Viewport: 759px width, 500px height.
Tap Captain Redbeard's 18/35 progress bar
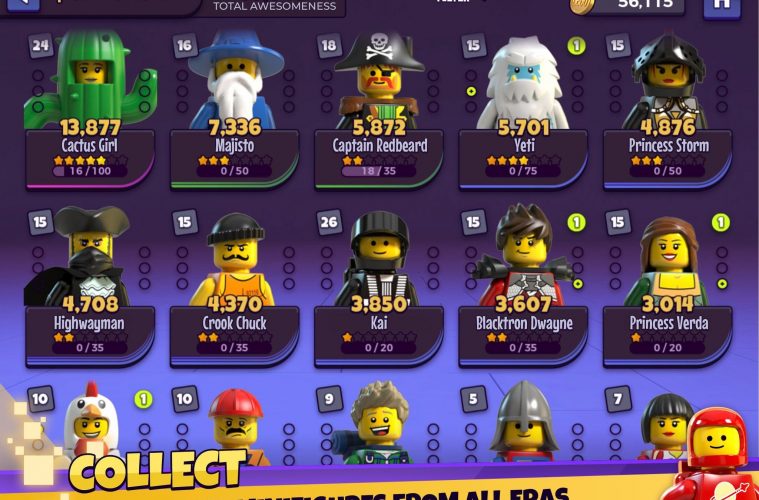click(x=379, y=171)
